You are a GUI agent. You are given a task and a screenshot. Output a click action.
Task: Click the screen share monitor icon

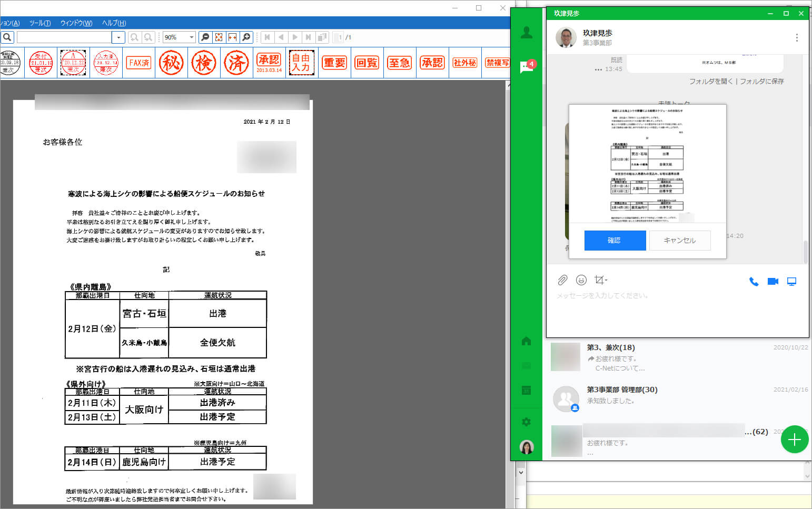791,282
